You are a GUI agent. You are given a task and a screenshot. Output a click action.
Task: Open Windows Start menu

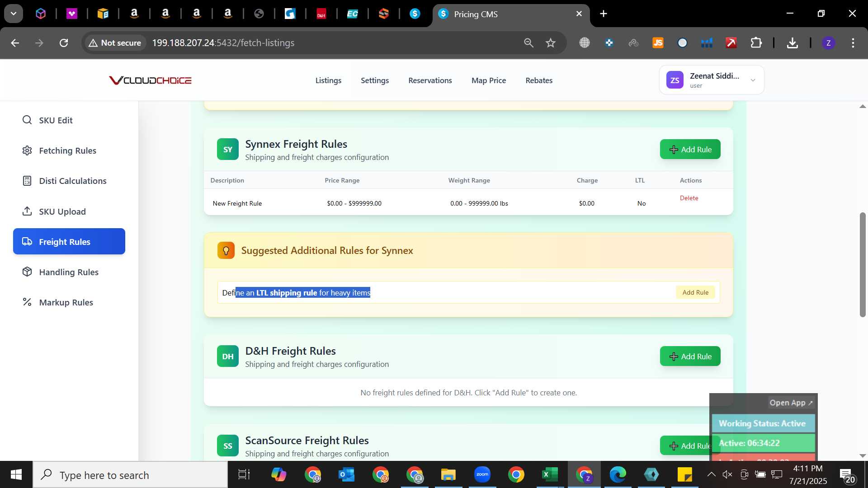tap(16, 475)
